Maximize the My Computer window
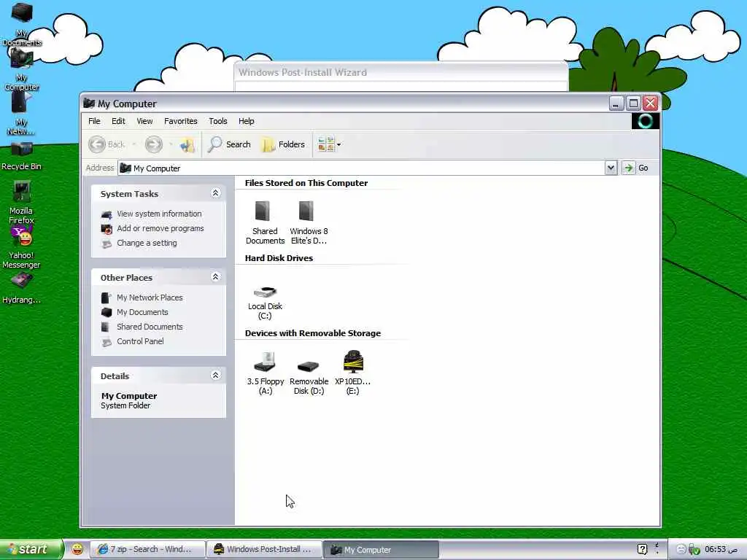The image size is (747, 560). (x=633, y=104)
